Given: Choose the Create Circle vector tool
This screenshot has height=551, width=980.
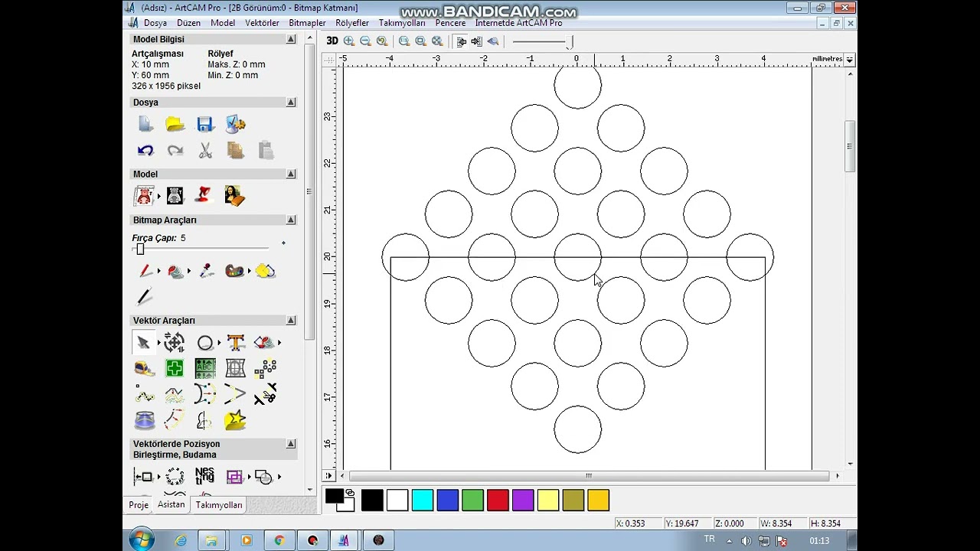Looking at the screenshot, I should point(205,343).
